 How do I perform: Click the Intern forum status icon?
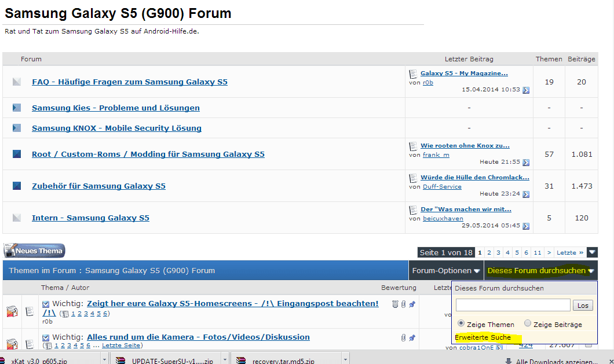[16, 218]
